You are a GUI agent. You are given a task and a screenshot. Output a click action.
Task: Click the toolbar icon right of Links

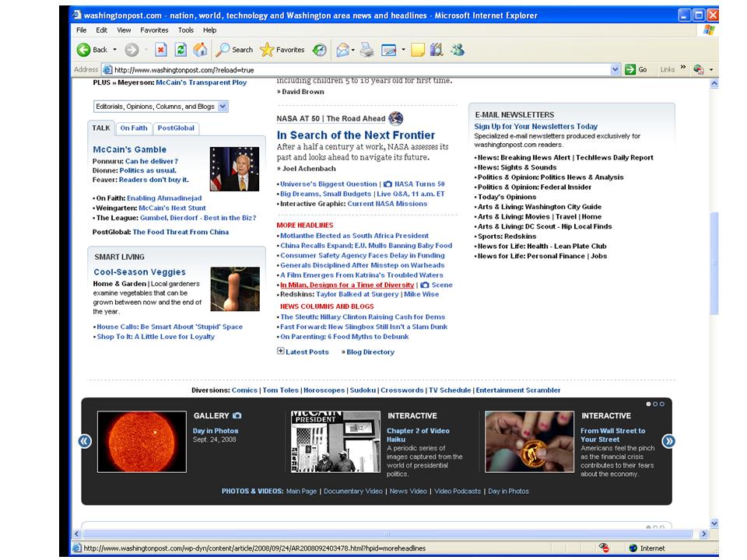click(699, 69)
